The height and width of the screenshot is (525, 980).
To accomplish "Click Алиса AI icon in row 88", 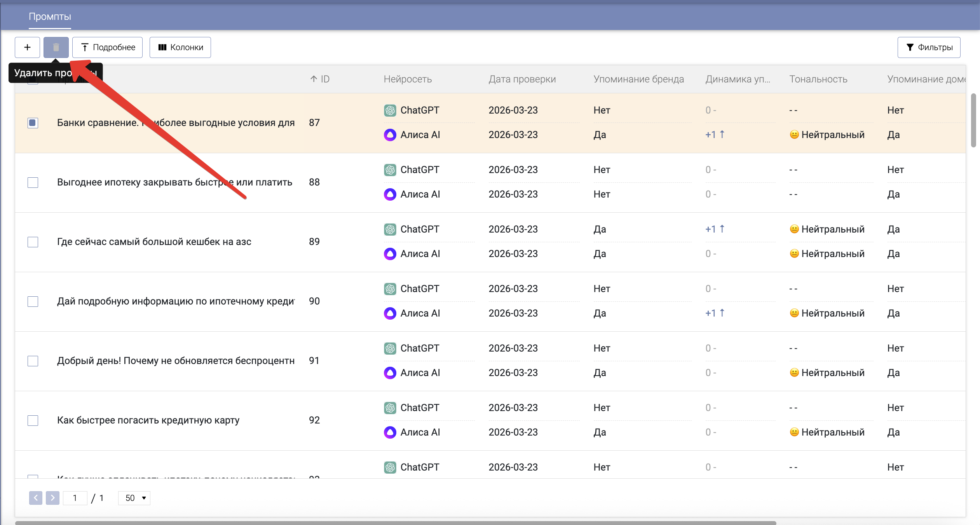I will [390, 194].
